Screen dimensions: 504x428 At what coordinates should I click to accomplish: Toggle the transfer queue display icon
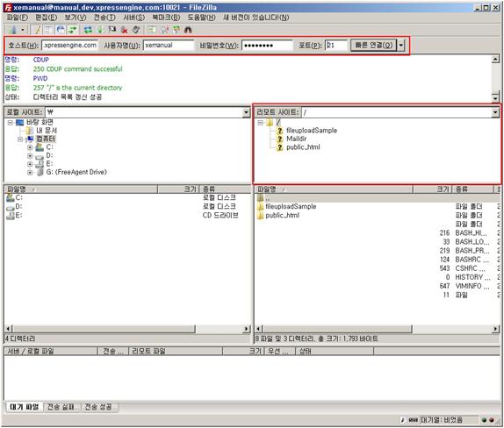tap(73, 30)
